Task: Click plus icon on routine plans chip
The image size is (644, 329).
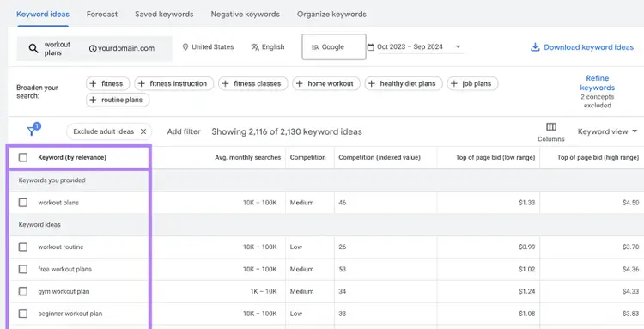Action: pyautogui.click(x=94, y=100)
